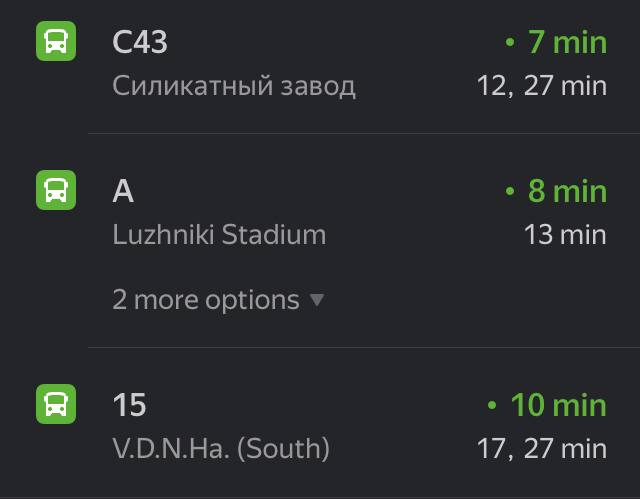Select the V.D.N.Ha. (South) destination
The image size is (640, 499).
tap(221, 449)
